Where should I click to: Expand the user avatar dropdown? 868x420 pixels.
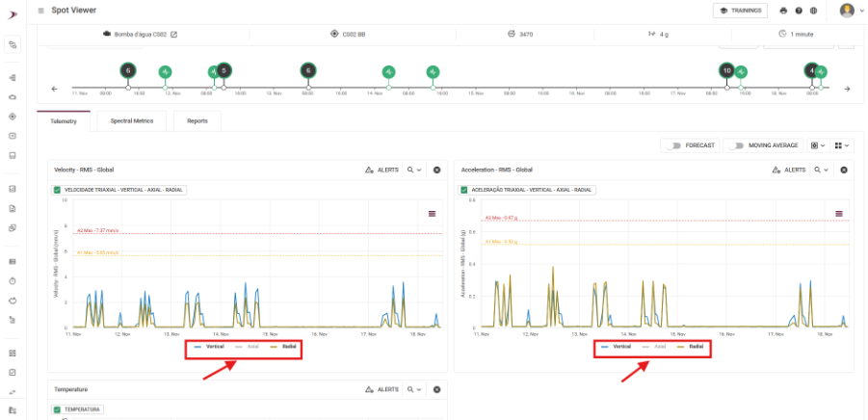(x=849, y=11)
